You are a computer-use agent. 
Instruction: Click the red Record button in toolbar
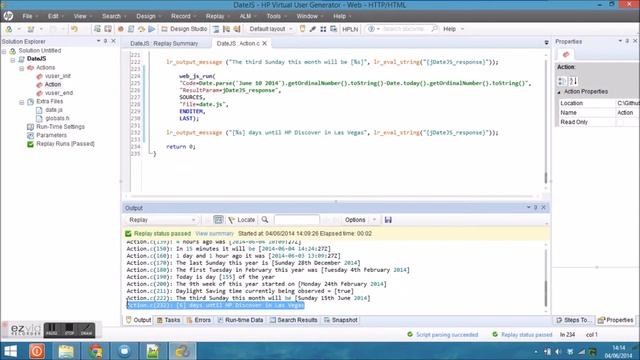[120, 29]
